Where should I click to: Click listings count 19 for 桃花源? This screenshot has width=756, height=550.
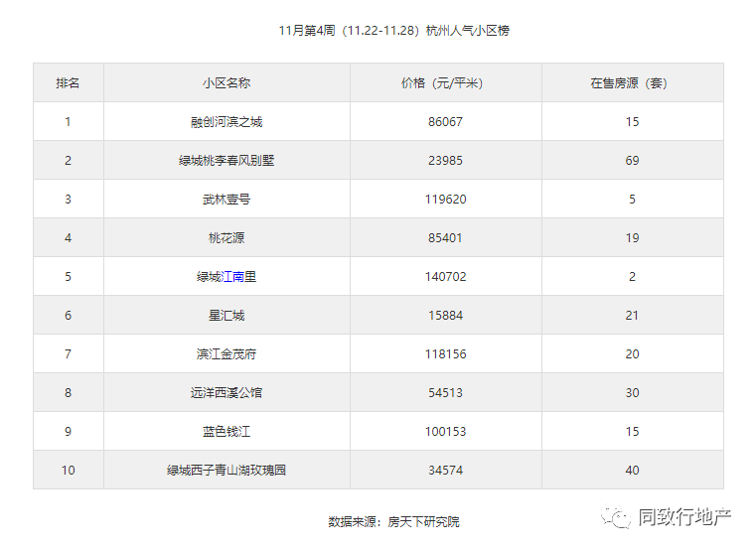pyautogui.click(x=632, y=237)
